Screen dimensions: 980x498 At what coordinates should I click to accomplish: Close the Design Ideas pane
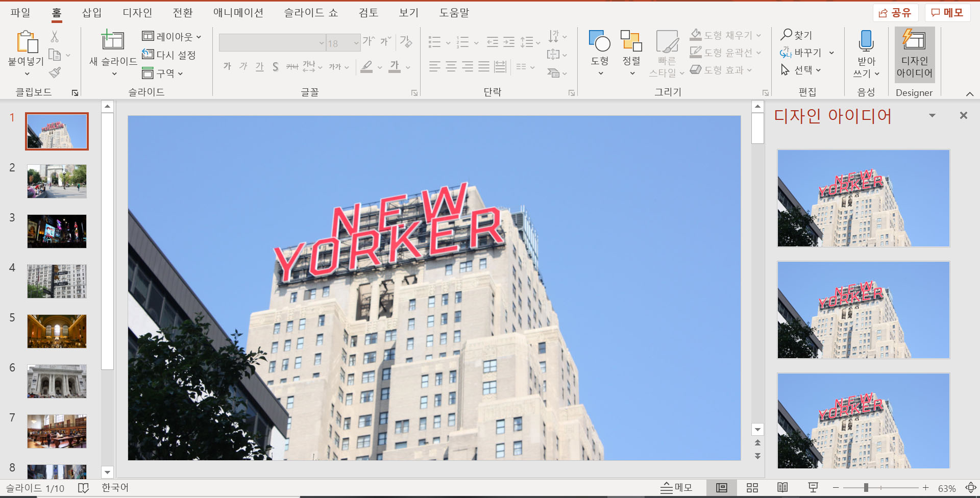point(964,115)
